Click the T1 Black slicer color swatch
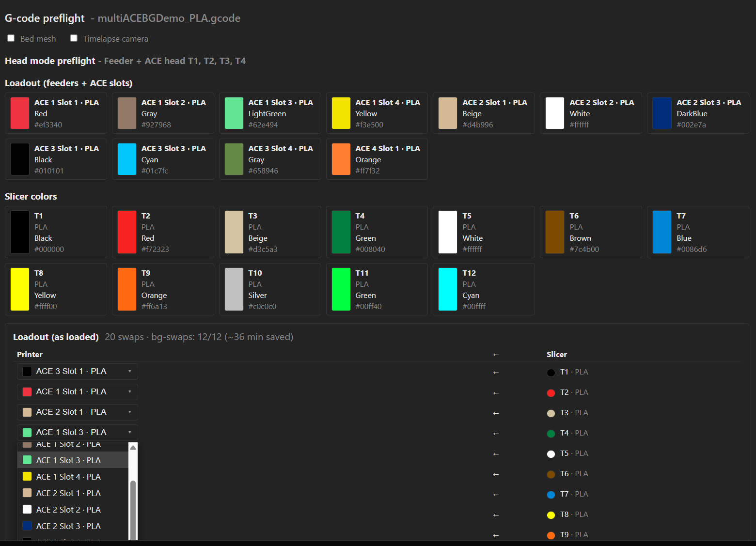756x546 pixels. click(20, 232)
